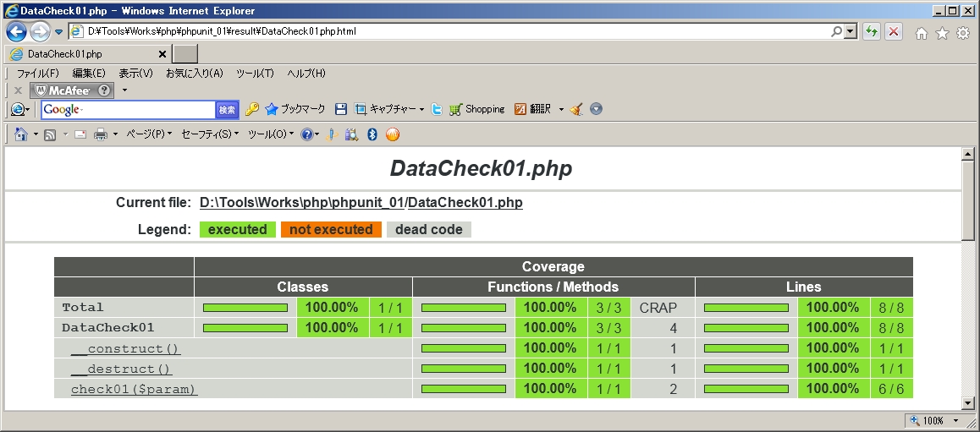Click the printer icon
The width and height of the screenshot is (980, 432).
[101, 134]
